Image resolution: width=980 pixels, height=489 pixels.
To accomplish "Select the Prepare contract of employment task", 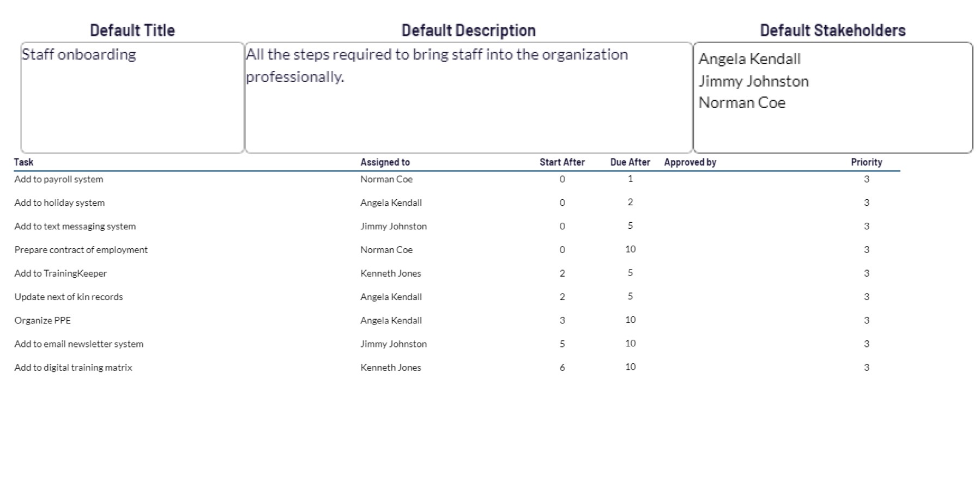I will coord(81,249).
